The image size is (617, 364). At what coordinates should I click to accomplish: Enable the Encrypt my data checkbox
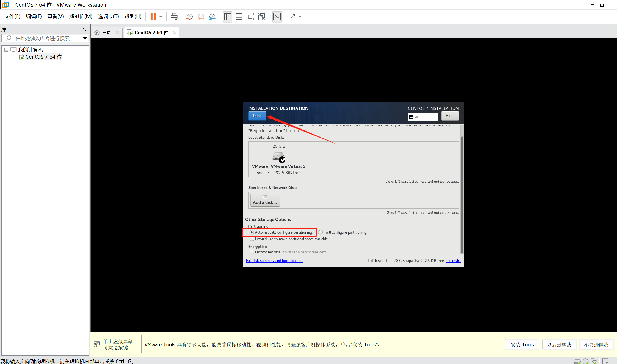251,252
